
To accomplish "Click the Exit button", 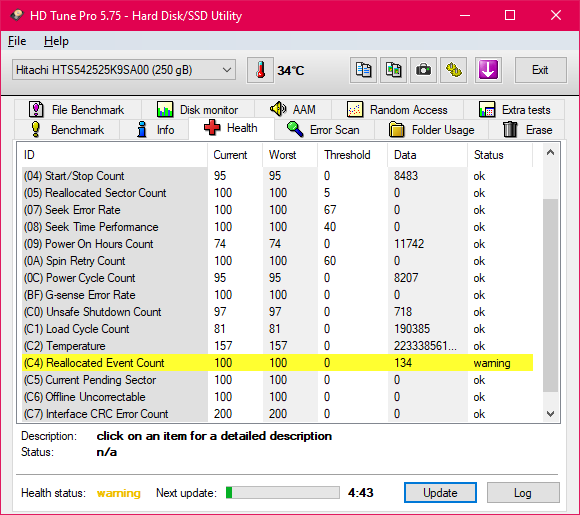I will (x=540, y=70).
